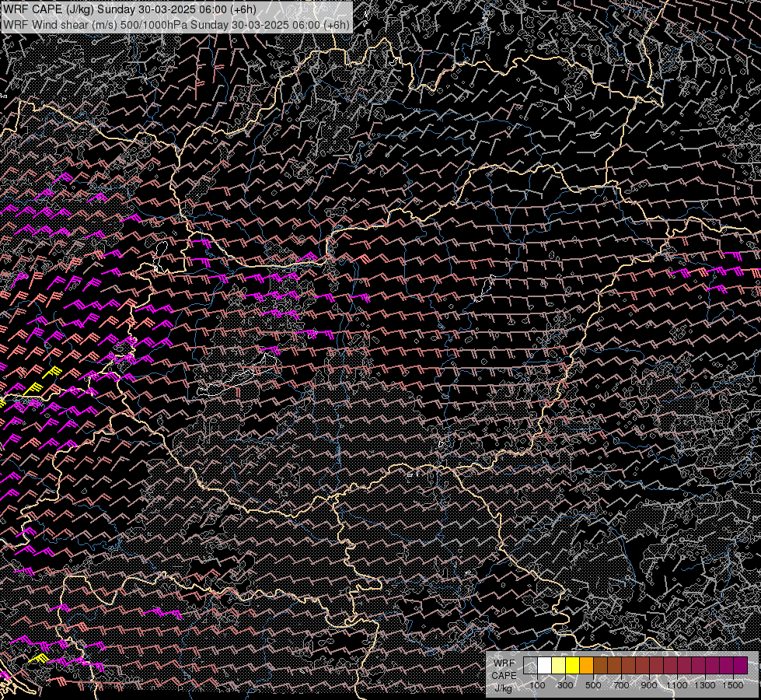Click the '500' legend value
Screen dimensions: 761x700
tap(593, 685)
